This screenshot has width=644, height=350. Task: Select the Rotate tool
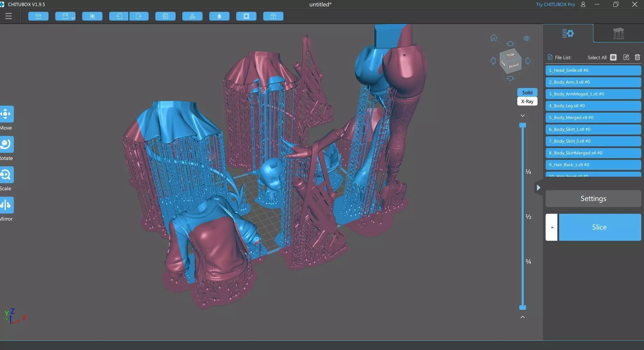coord(6,144)
